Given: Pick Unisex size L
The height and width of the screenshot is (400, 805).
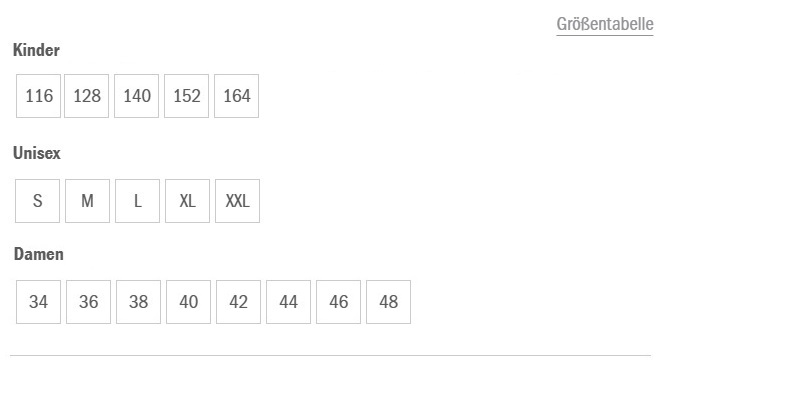Looking at the screenshot, I should [x=138, y=201].
